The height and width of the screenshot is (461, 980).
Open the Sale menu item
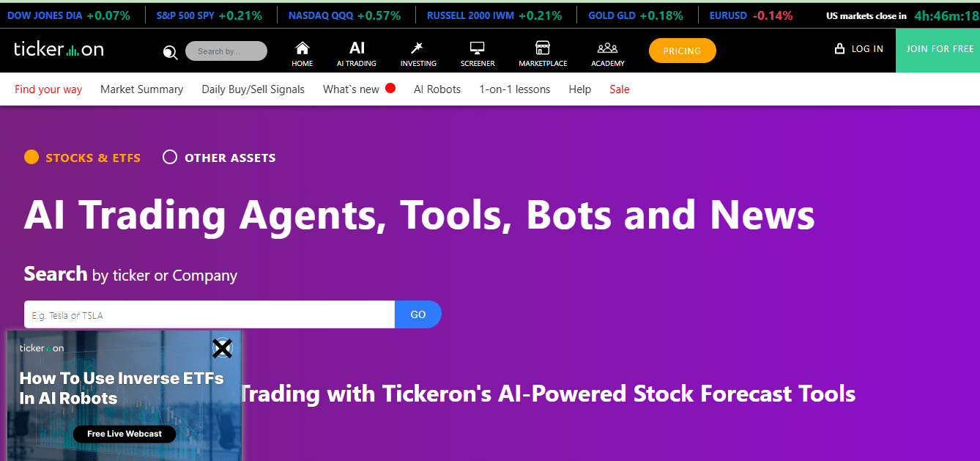click(620, 89)
